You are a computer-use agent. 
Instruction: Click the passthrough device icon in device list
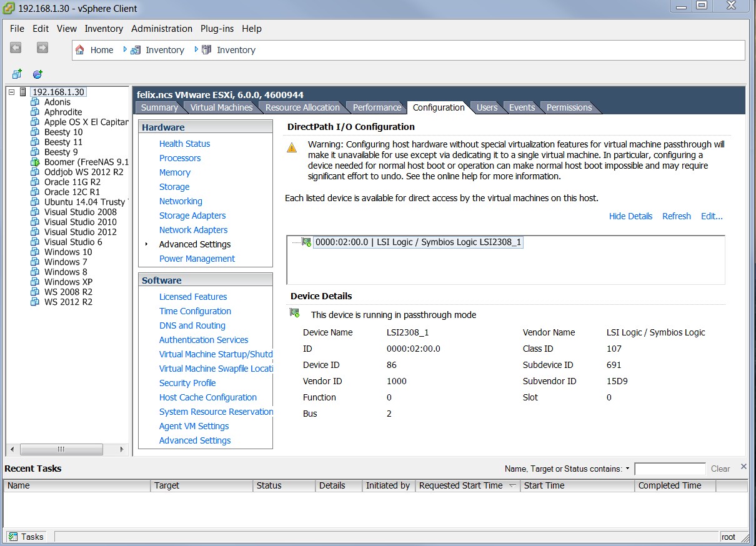click(x=307, y=242)
